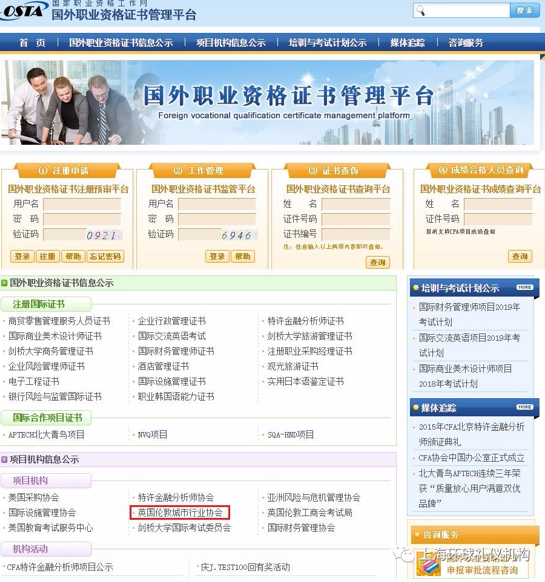
Task: Open 亚洲风险与危机管理协会 link
Action: click(x=314, y=497)
